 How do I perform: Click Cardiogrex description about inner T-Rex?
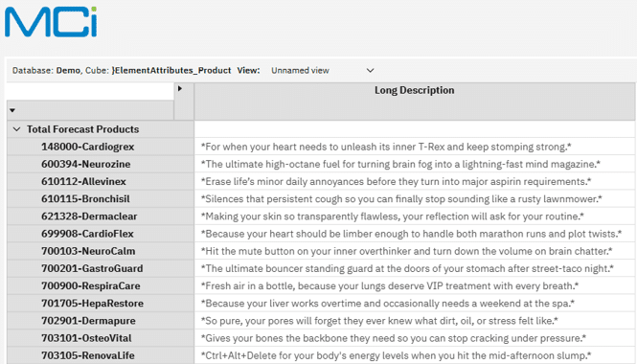tap(386, 147)
